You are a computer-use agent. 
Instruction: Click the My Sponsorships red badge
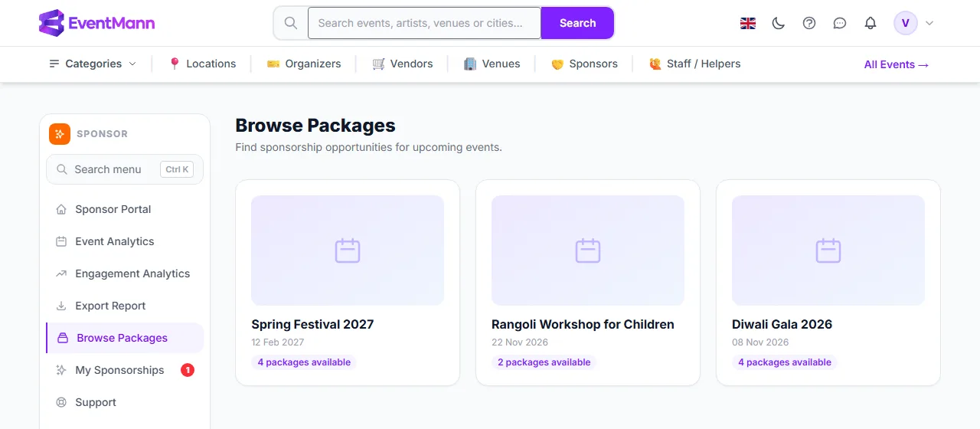click(x=188, y=370)
